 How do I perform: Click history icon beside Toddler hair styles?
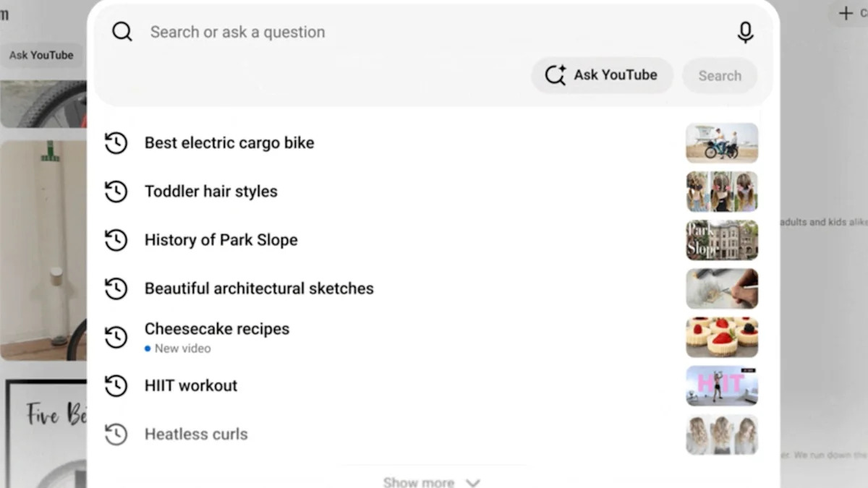116,192
